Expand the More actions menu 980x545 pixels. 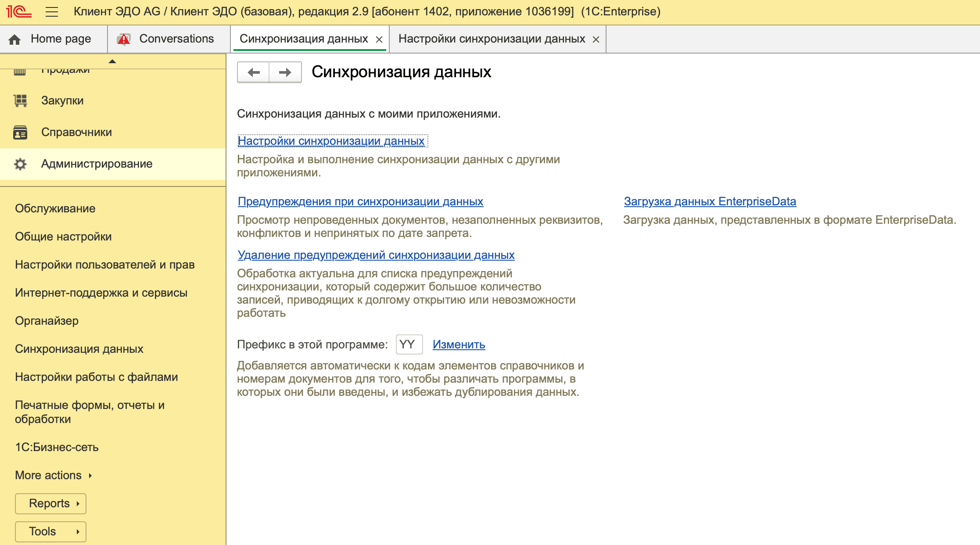[x=48, y=475]
